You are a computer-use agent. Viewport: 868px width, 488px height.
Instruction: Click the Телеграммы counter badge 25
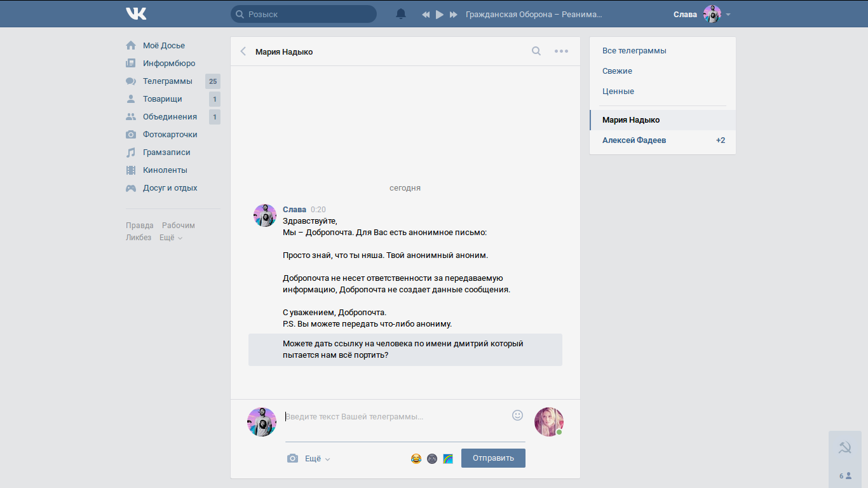[x=213, y=81]
